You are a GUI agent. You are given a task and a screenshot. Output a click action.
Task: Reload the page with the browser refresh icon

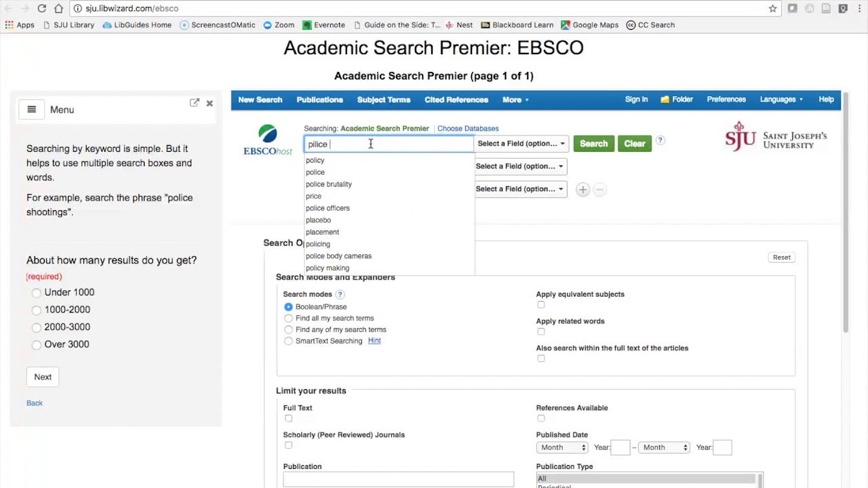[42, 9]
